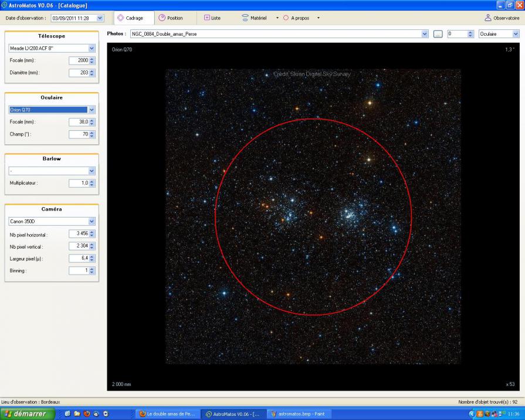Viewport: 525px width, 420px height.
Task: Open the Cadrage tab
Action: (x=134, y=18)
